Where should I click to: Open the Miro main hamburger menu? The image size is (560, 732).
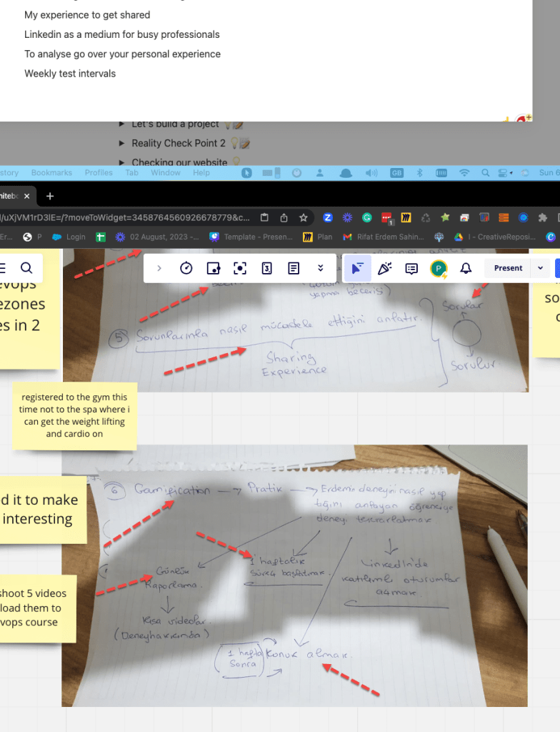click(2, 267)
